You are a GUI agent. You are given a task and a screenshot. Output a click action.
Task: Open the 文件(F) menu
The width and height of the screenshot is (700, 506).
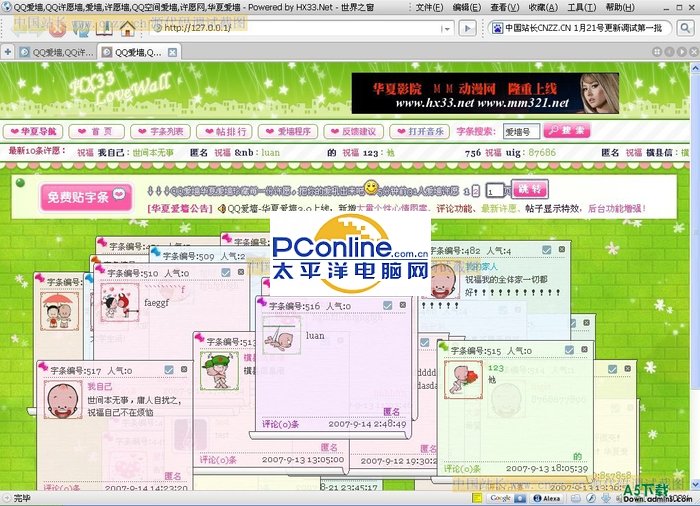[429, 7]
